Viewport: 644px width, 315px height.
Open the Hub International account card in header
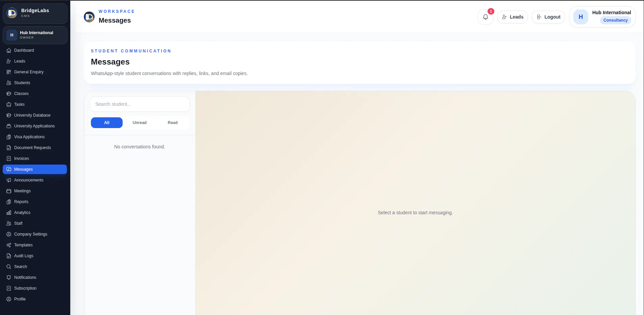pos(602,17)
